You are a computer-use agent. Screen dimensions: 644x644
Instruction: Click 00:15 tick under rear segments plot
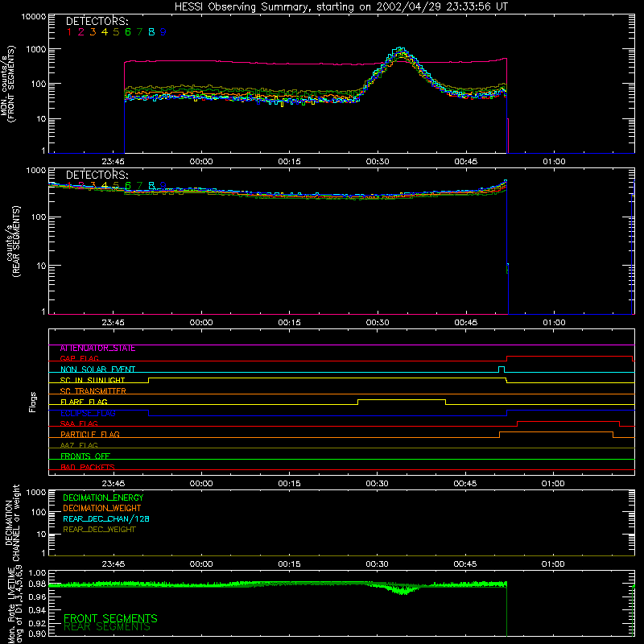point(289,323)
